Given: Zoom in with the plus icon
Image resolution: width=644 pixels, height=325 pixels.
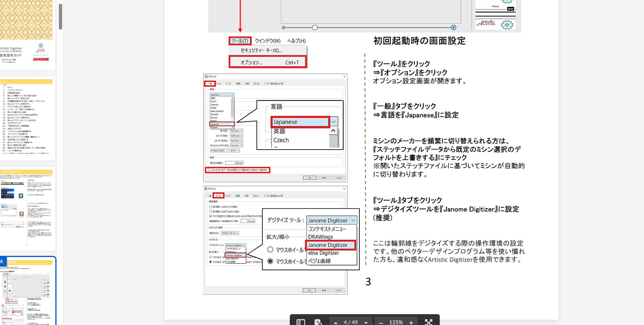Looking at the screenshot, I should pyautogui.click(x=411, y=322).
